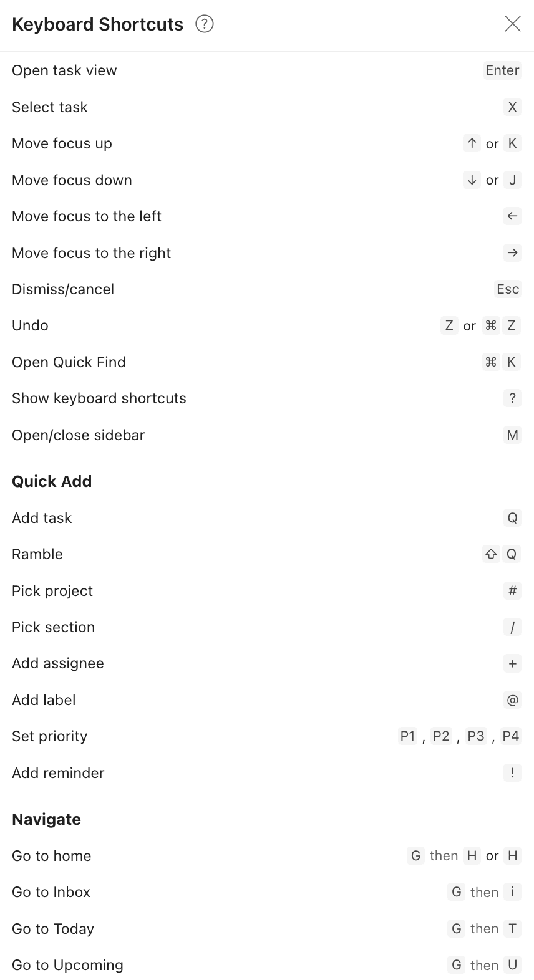Close the Keyboard Shortcuts dialog
Viewport: 534px width, 980px height.
[512, 23]
